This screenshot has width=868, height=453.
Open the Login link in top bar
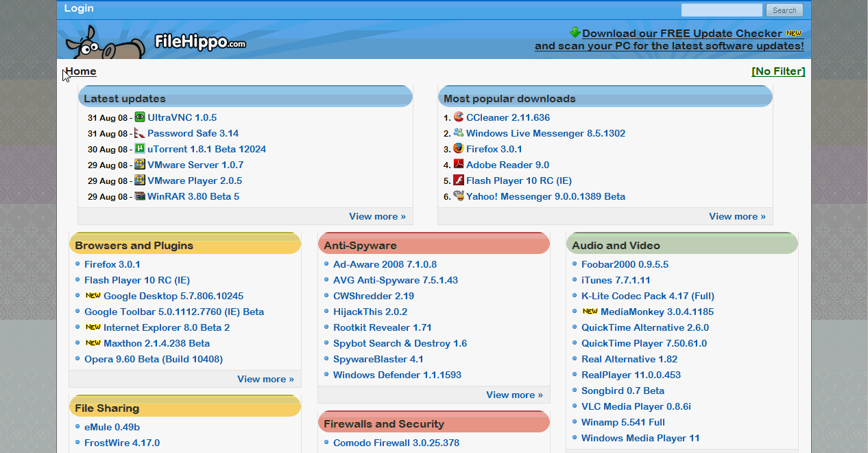pos(79,9)
